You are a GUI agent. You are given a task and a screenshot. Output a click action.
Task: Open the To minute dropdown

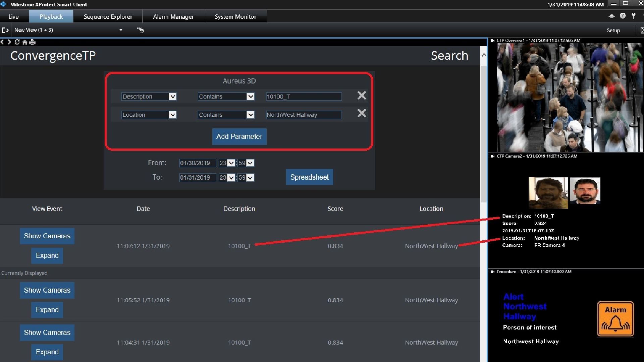pyautogui.click(x=246, y=177)
